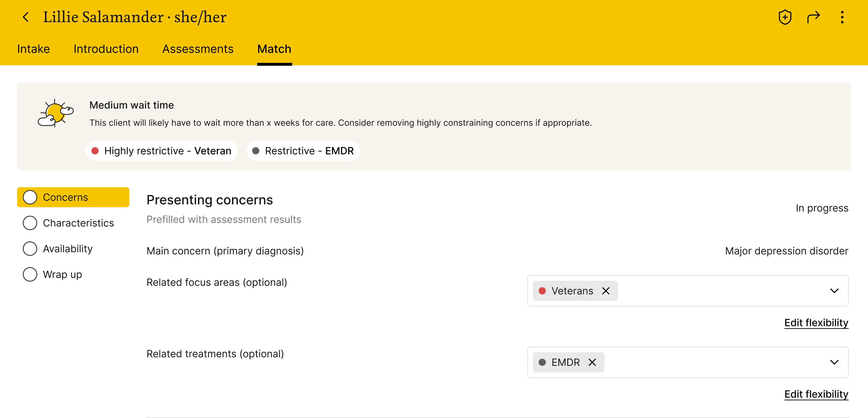Click the sun and clouds wait-time icon
The width and height of the screenshot is (868, 418).
(x=55, y=113)
